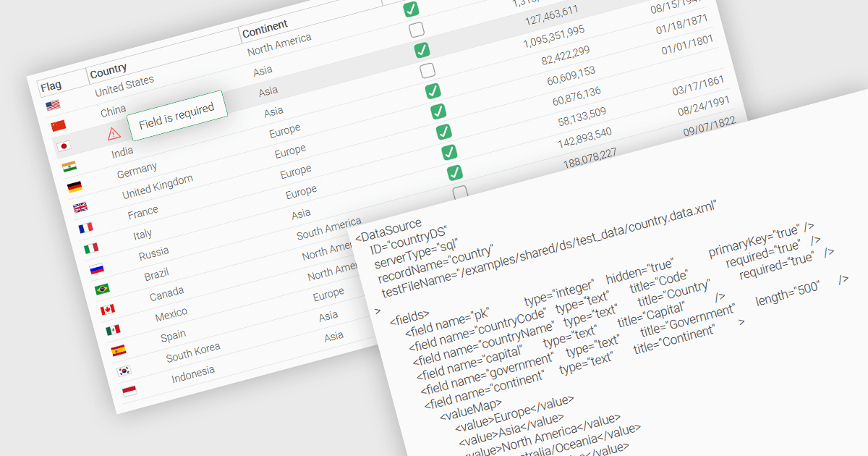This screenshot has width=868, height=456.
Task: Click the Continent column header
Action: (x=265, y=30)
